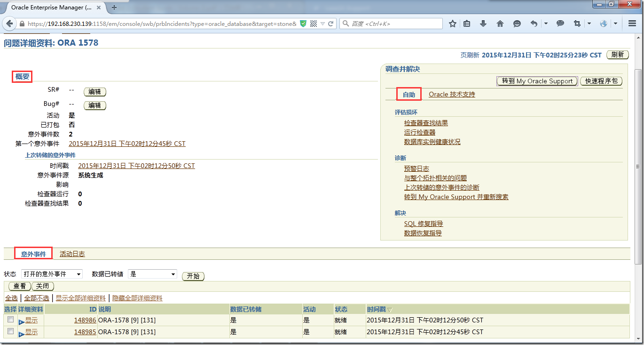Click the globe toolbar icon

click(604, 24)
